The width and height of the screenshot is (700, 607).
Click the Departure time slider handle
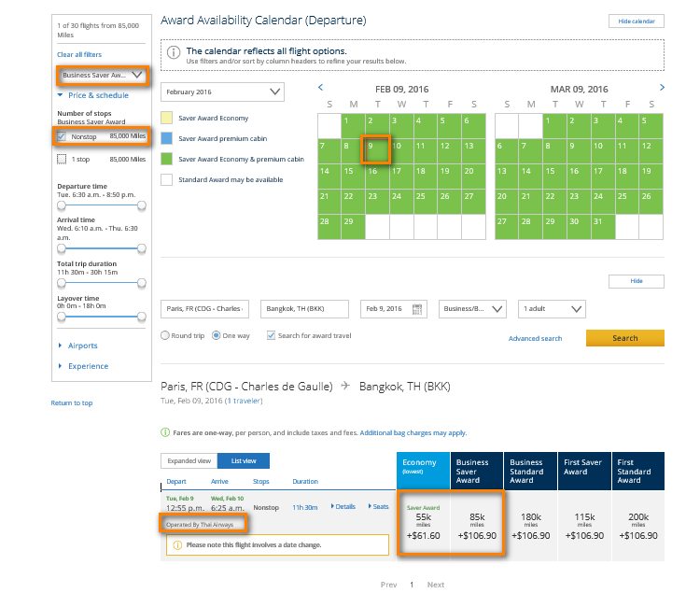(62, 205)
